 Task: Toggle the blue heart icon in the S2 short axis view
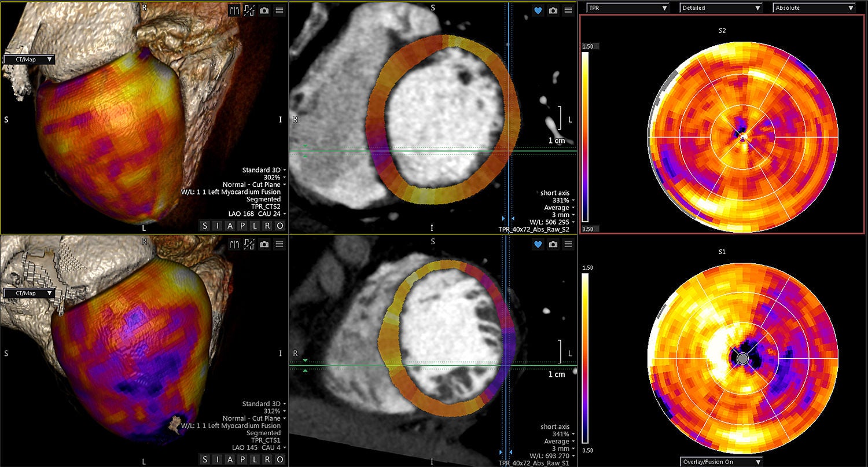(538, 10)
